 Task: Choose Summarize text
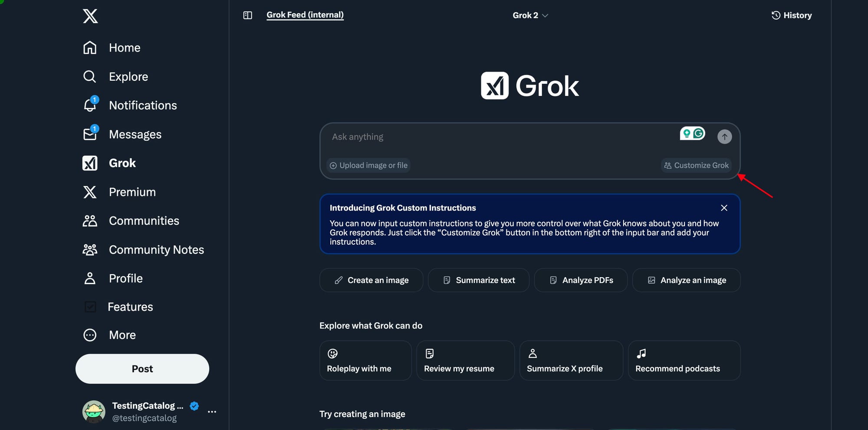(478, 280)
